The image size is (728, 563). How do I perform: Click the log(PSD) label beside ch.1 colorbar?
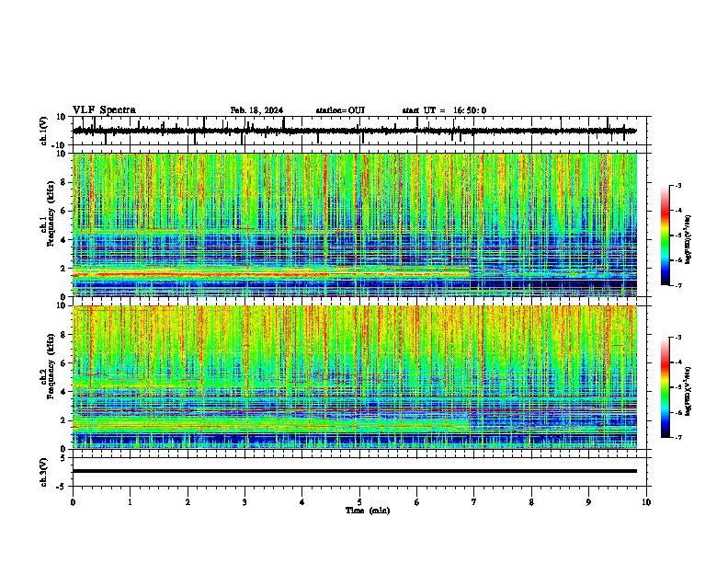coord(688,239)
